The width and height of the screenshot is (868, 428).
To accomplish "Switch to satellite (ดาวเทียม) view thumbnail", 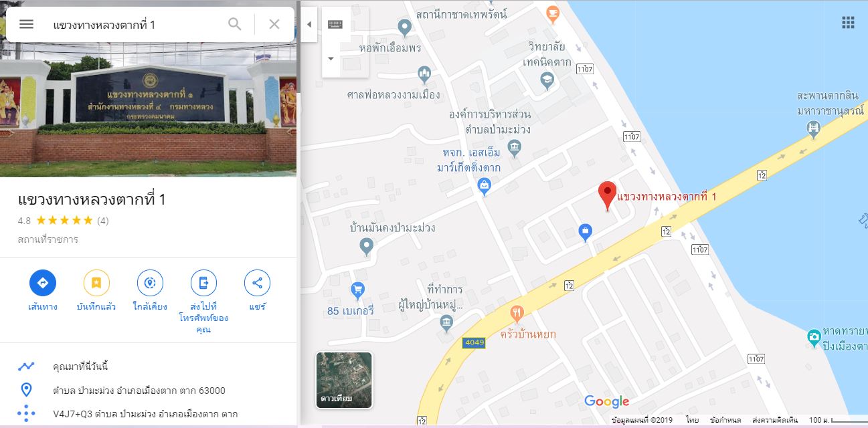I will click(x=344, y=381).
